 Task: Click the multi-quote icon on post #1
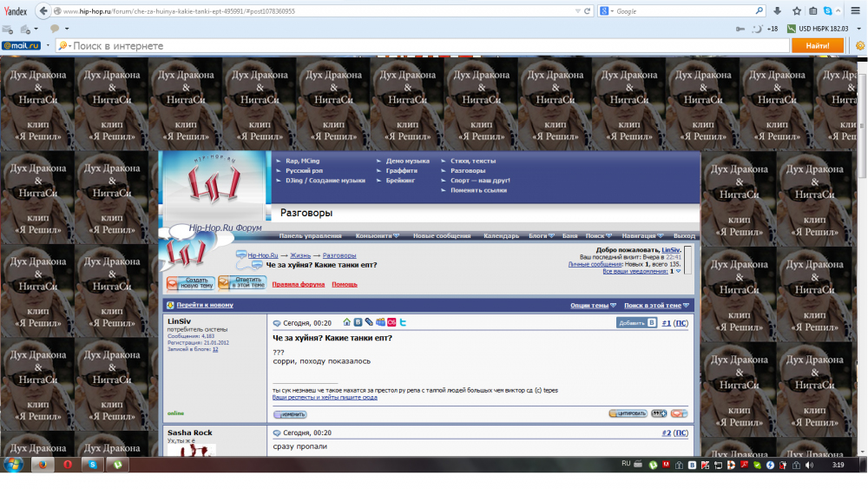click(659, 413)
